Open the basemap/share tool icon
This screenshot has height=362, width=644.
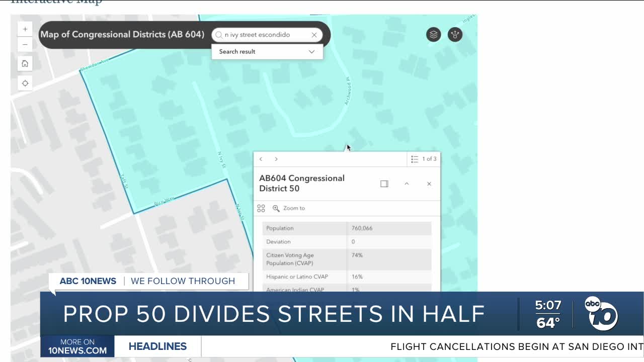coord(455,34)
